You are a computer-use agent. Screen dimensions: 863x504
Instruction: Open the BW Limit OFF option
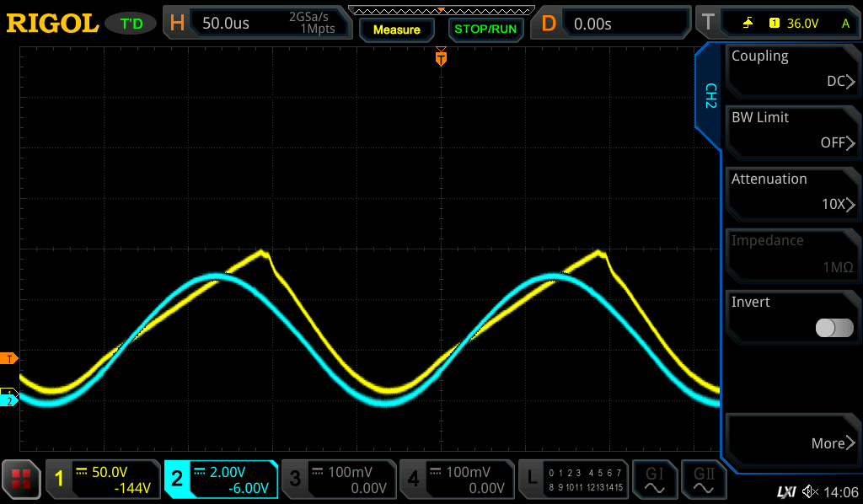[792, 131]
